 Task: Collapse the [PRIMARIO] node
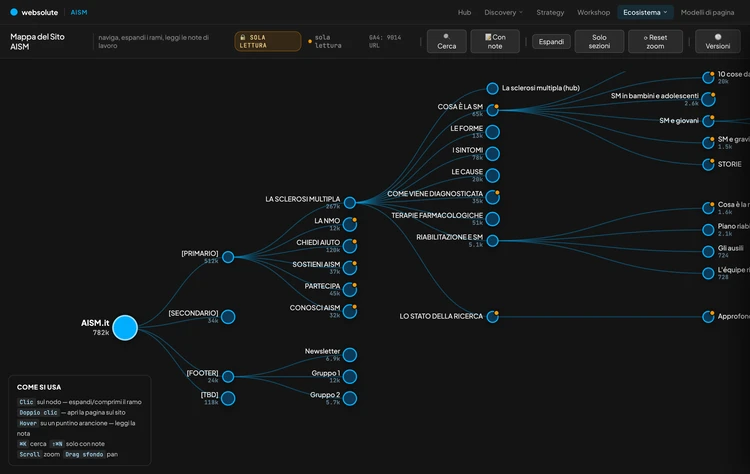click(228, 257)
